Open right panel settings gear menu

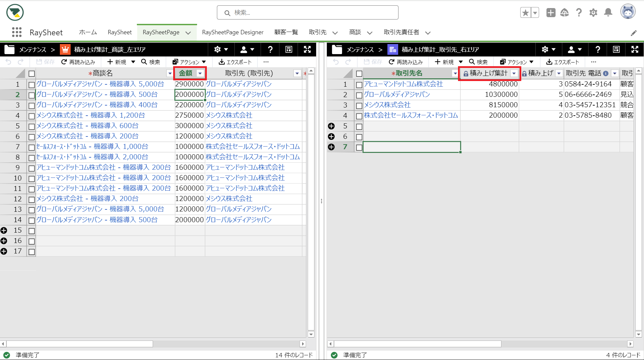pyautogui.click(x=548, y=49)
